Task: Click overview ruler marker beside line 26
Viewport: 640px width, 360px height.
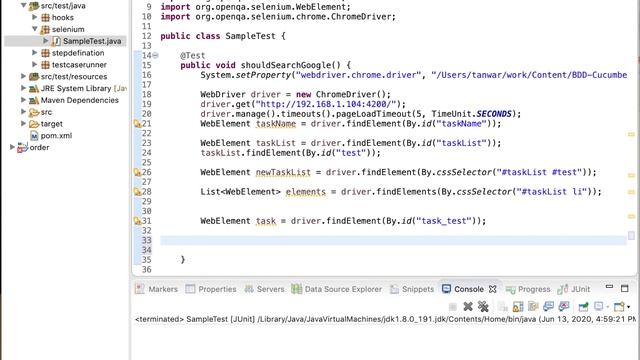Action: tap(631, 176)
